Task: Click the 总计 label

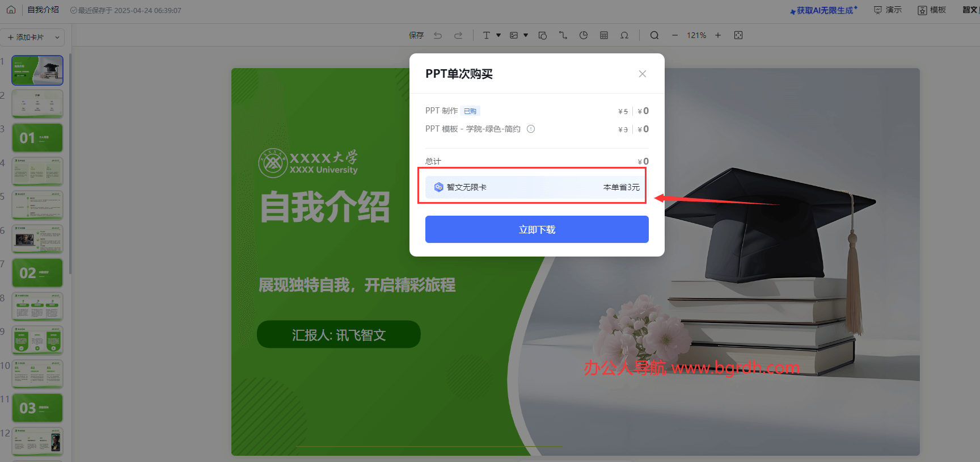Action: 433,161
